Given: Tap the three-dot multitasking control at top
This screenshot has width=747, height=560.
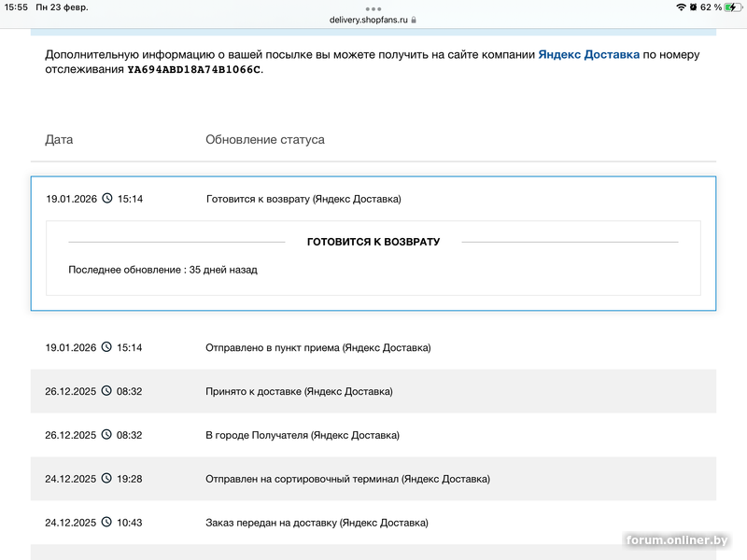Looking at the screenshot, I should pyautogui.click(x=373, y=9).
